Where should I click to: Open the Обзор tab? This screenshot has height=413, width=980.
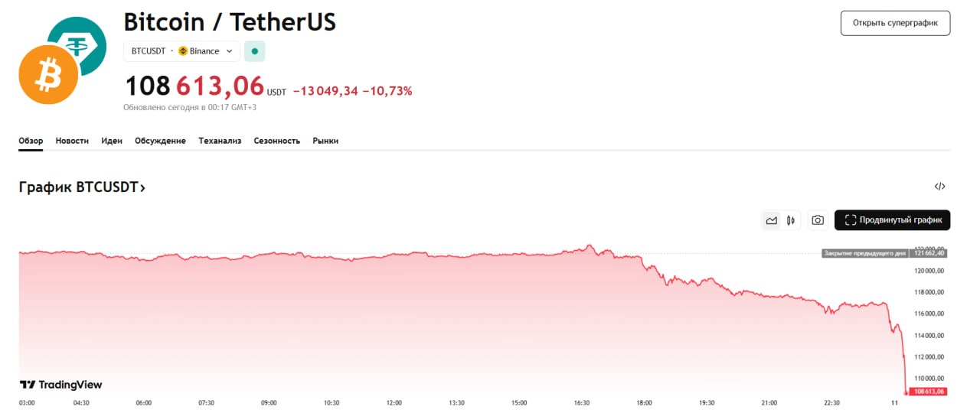(x=31, y=141)
